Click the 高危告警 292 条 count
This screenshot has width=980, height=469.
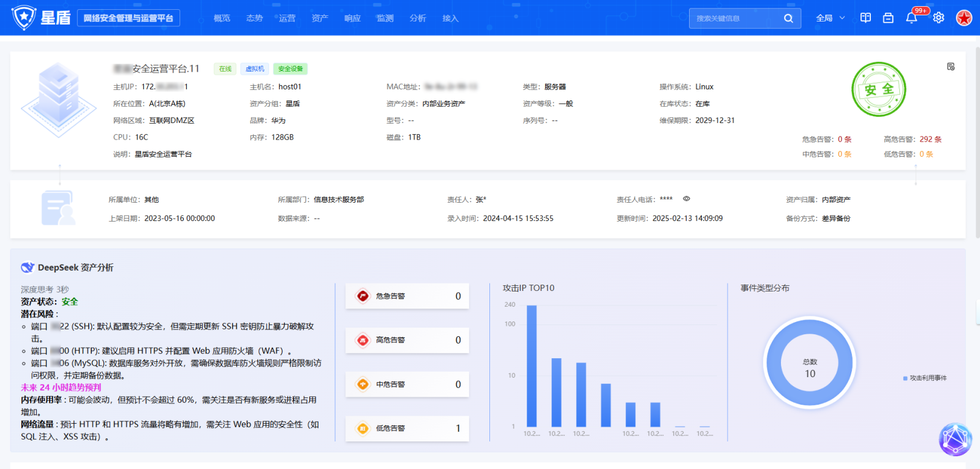[x=930, y=140]
